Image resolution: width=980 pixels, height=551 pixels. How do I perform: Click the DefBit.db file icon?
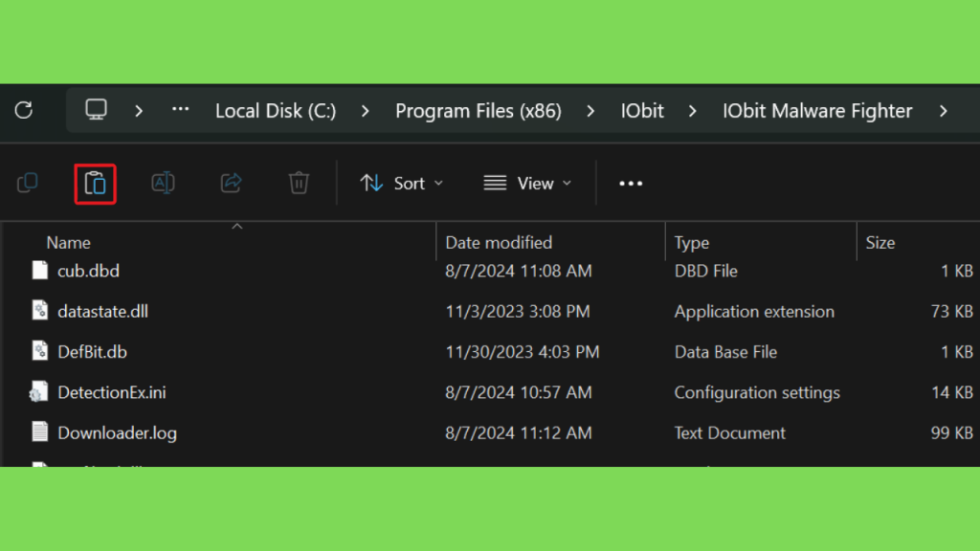(x=40, y=351)
